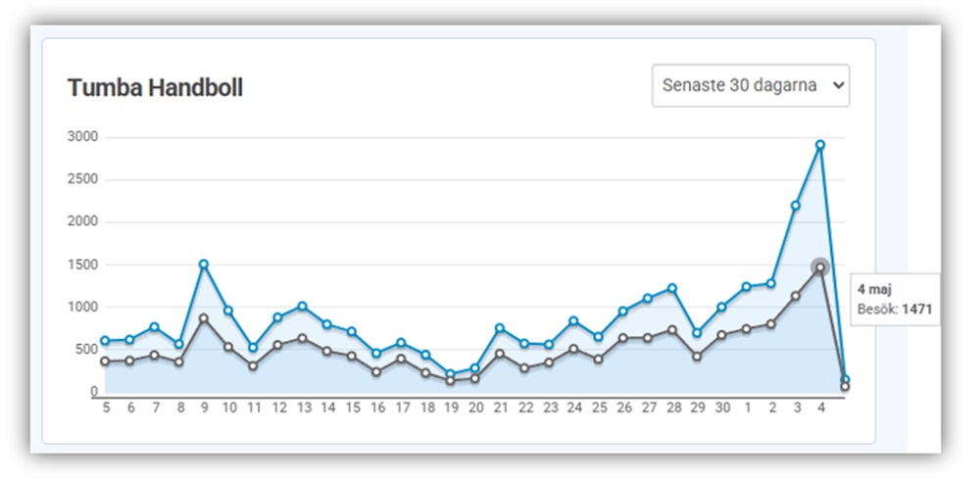Click the blue data point at day 29
This screenshot has height=481, width=980.
[x=697, y=333]
